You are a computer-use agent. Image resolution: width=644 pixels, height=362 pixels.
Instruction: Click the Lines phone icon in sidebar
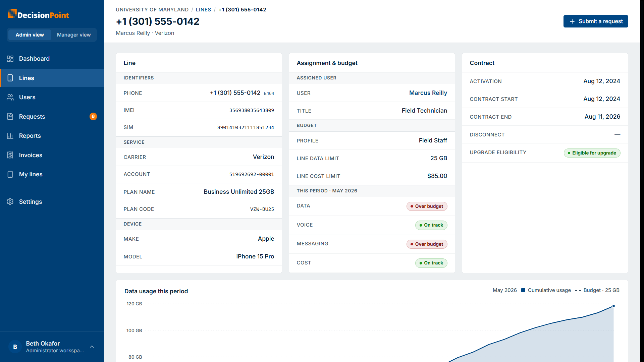(10, 78)
